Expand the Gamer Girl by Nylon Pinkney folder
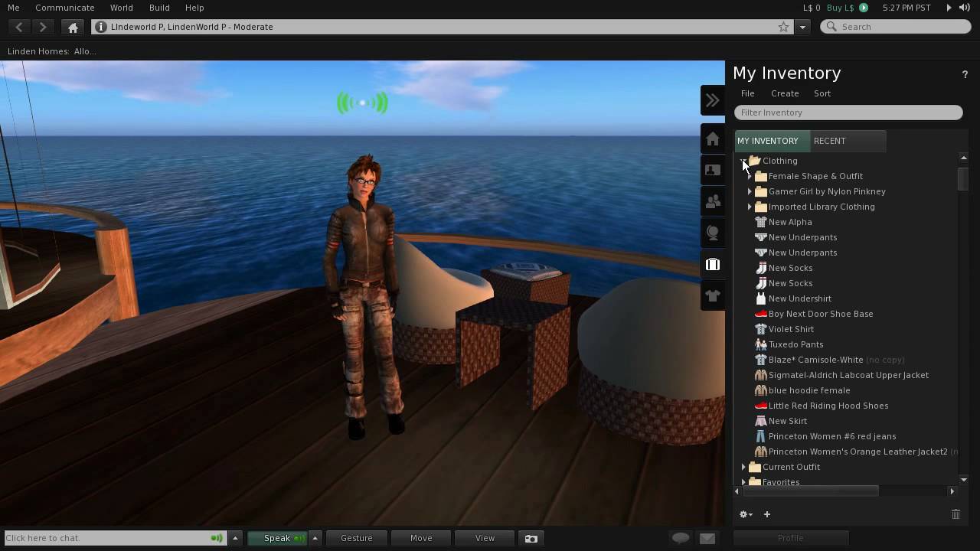Viewport: 980px width, 551px height. pos(750,191)
